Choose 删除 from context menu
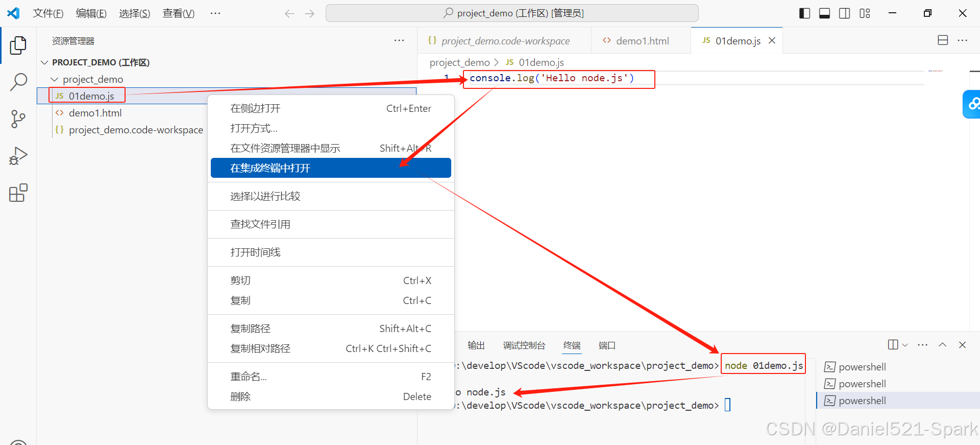Screen dimensions: 980x445 pos(331,396)
